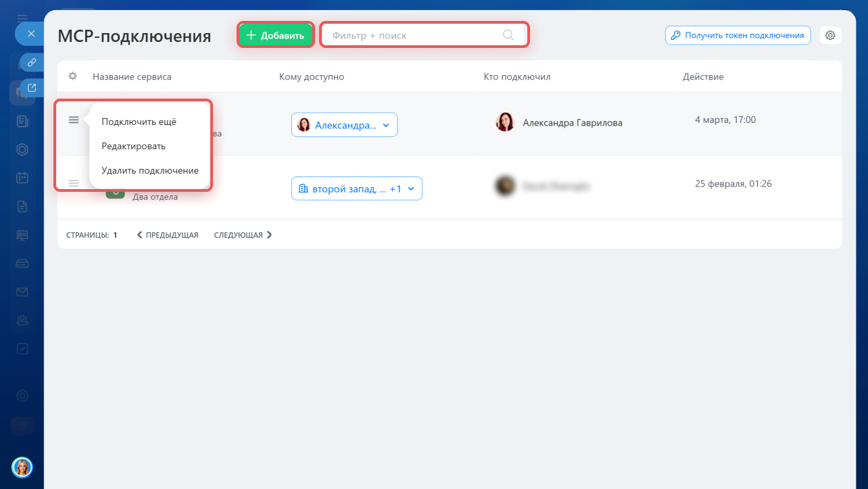Open the calendar icon in left sidebar
Viewport: 868px width, 489px height.
click(22, 178)
